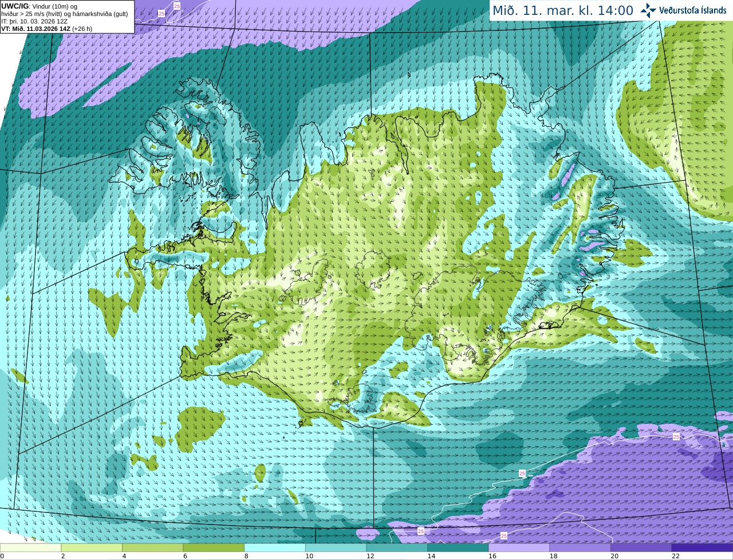Click the legend scale value 16
Viewport: 733px width, 560px height.
tap(492, 556)
